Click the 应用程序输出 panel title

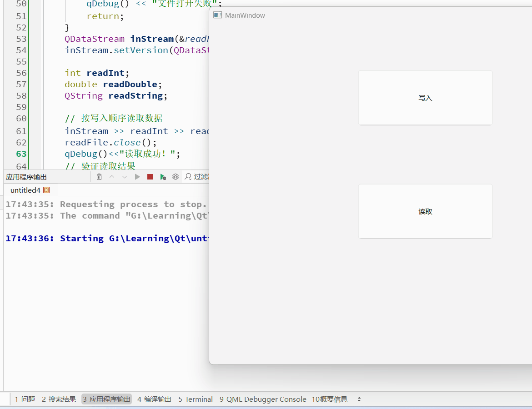[26, 177]
